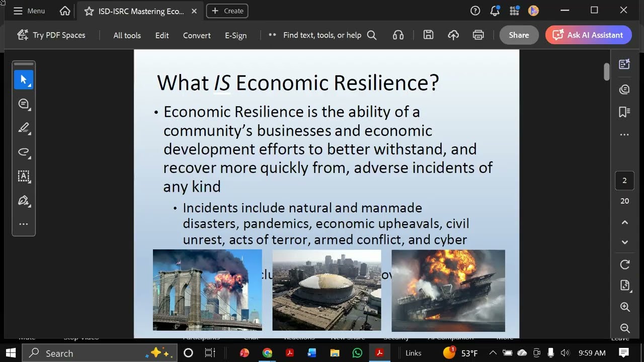644x362 pixels.
Task: Open the generative summary panel icon
Action: (x=624, y=64)
